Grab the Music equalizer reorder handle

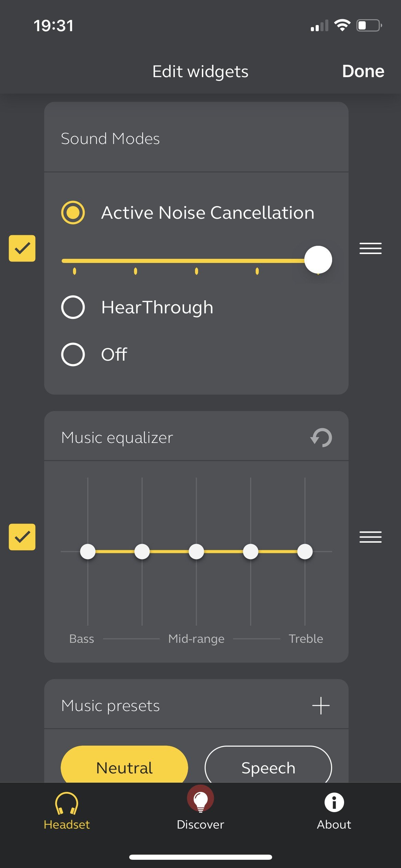point(370,537)
